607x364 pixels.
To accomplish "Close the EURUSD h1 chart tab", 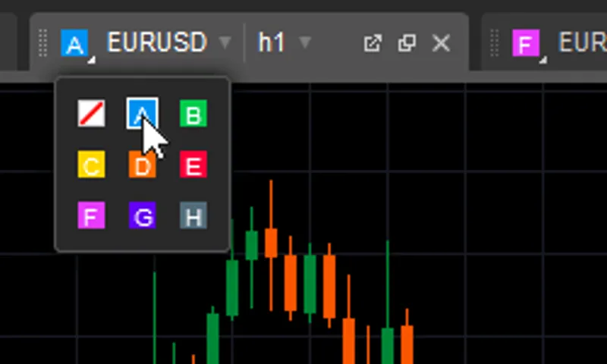I will coord(441,43).
